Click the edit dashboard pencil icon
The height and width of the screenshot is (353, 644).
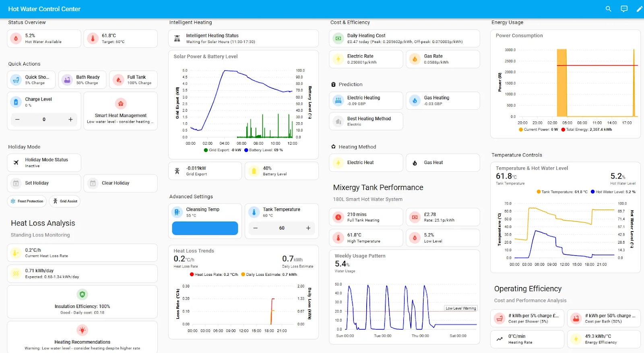point(639,9)
